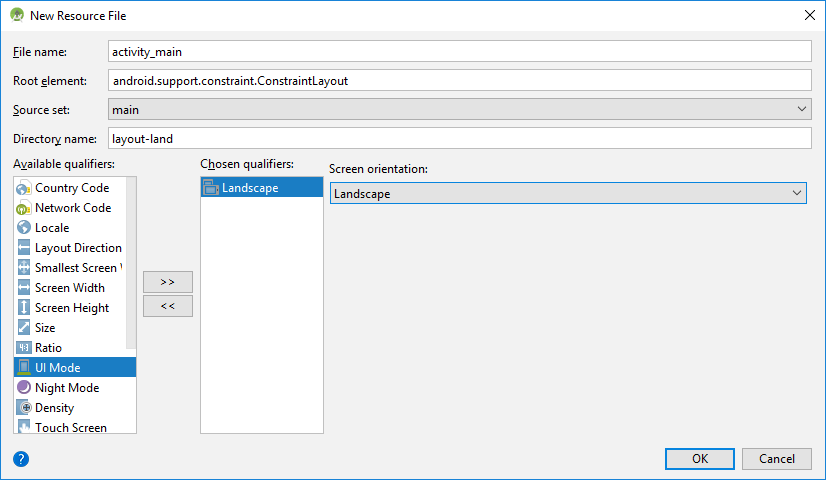Viewport: 826px width, 480px height.
Task: Click the Ratio qualifier icon
Action: click(24, 348)
